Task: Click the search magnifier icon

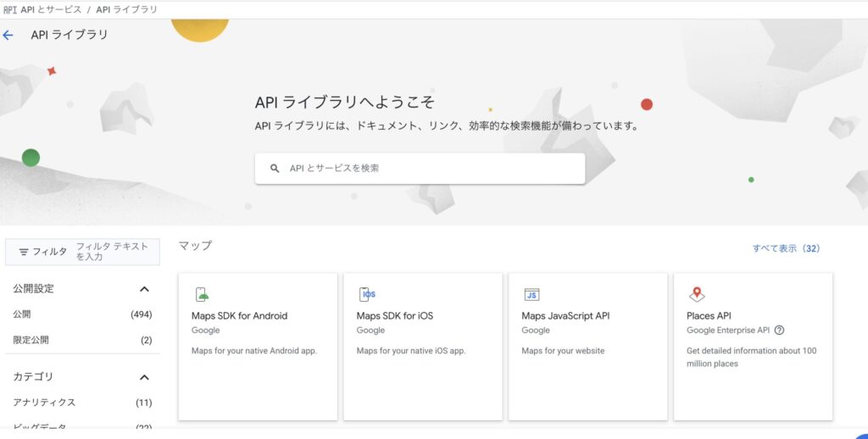Action: tap(275, 169)
